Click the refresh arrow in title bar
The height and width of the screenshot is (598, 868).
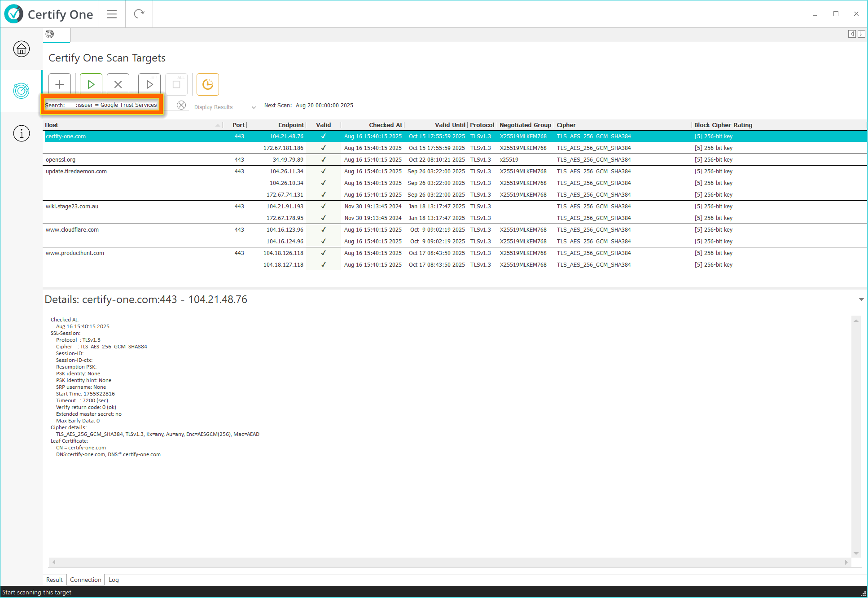coord(139,14)
